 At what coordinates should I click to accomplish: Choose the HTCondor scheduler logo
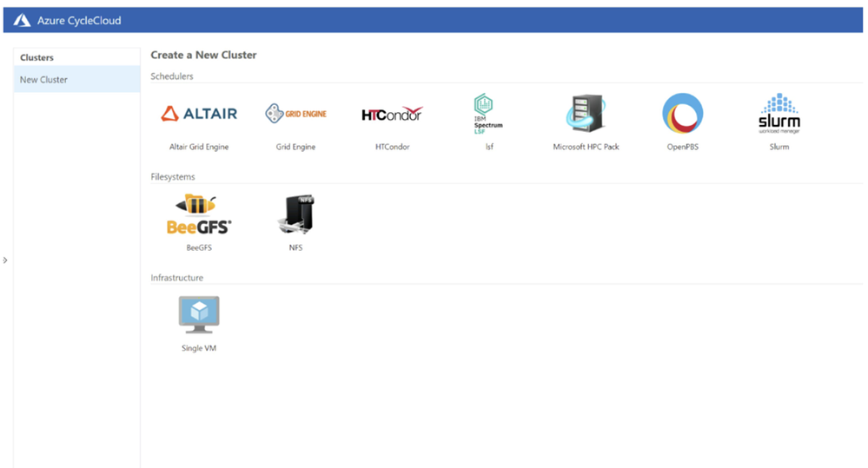392,114
